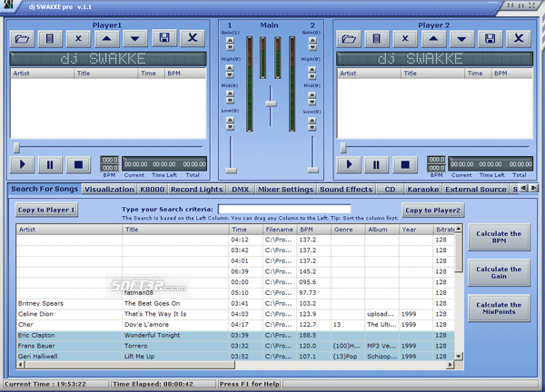The width and height of the screenshot is (545, 392).
Task: Decrease Mid EQ for channel 1
Action: click(230, 101)
